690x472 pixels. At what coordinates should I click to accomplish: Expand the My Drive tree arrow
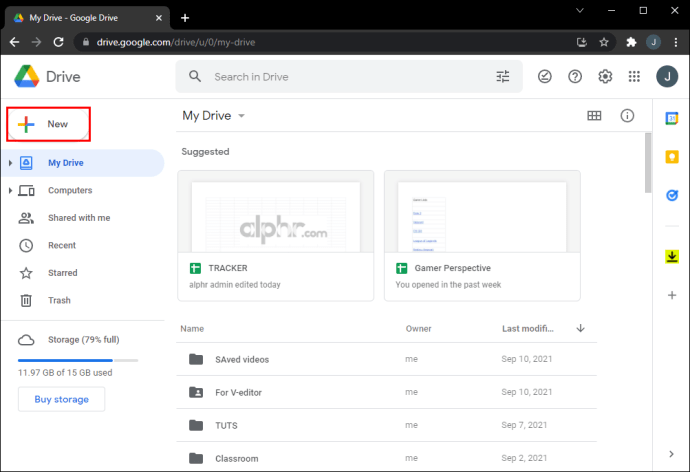pyautogui.click(x=10, y=163)
